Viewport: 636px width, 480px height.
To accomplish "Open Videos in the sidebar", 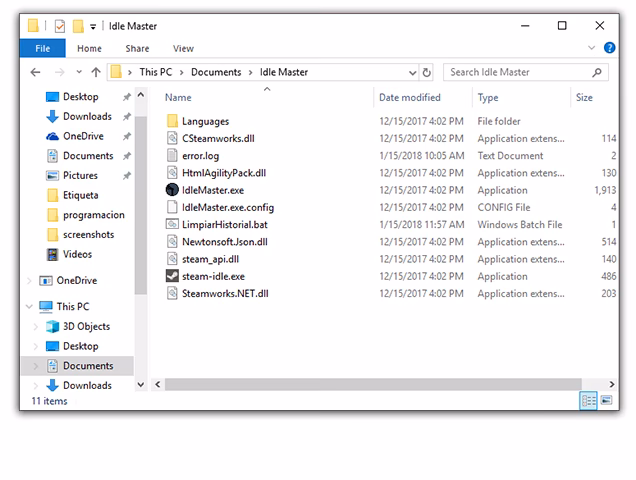I will pos(77,254).
